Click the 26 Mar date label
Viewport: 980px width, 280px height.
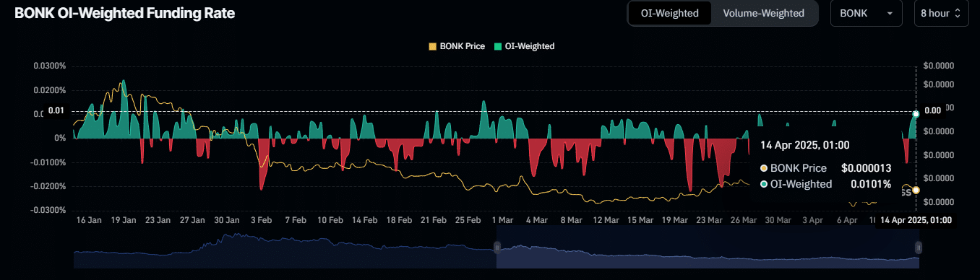(x=744, y=220)
